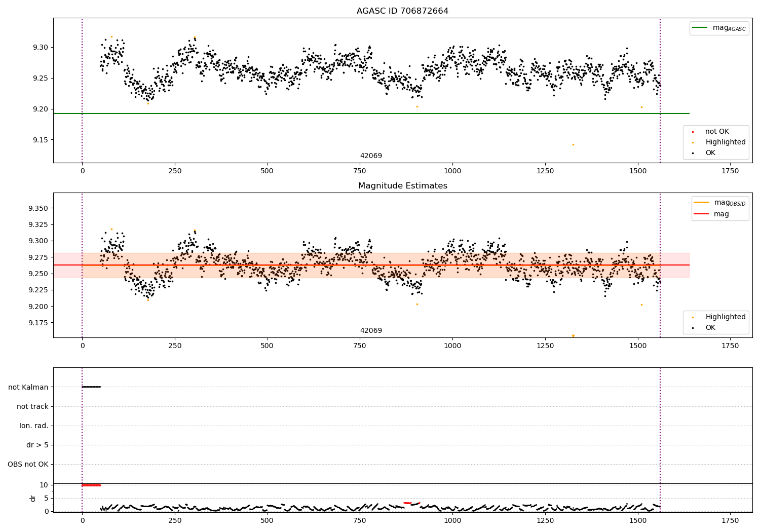Image resolution: width=760 pixels, height=532 pixels.
Task: Click the '42069' label in the top plot
Action: (371, 156)
